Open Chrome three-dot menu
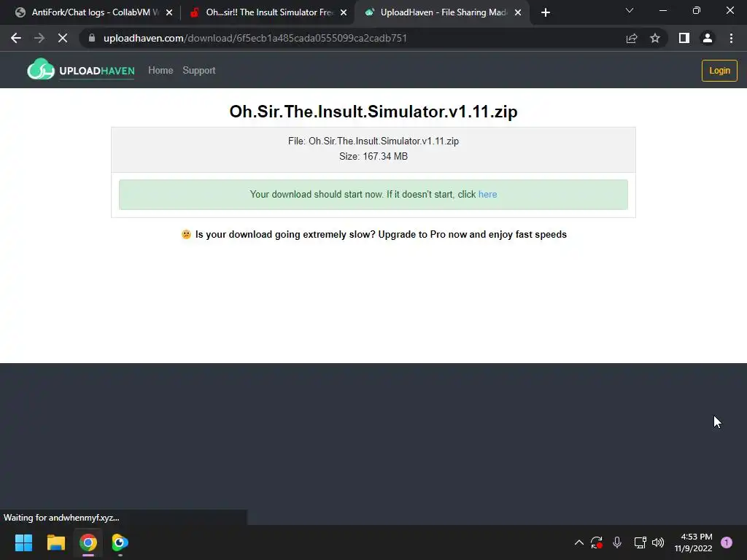The height and width of the screenshot is (560, 747). point(731,38)
